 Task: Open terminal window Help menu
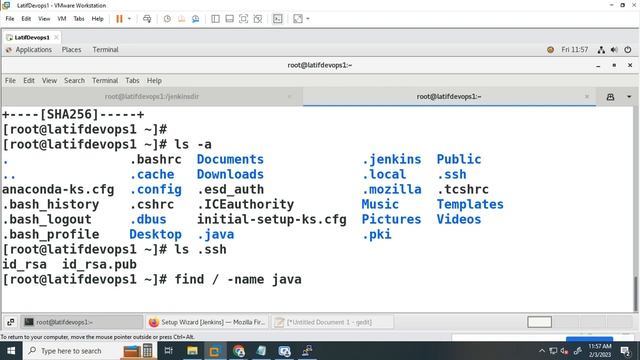[x=154, y=80]
